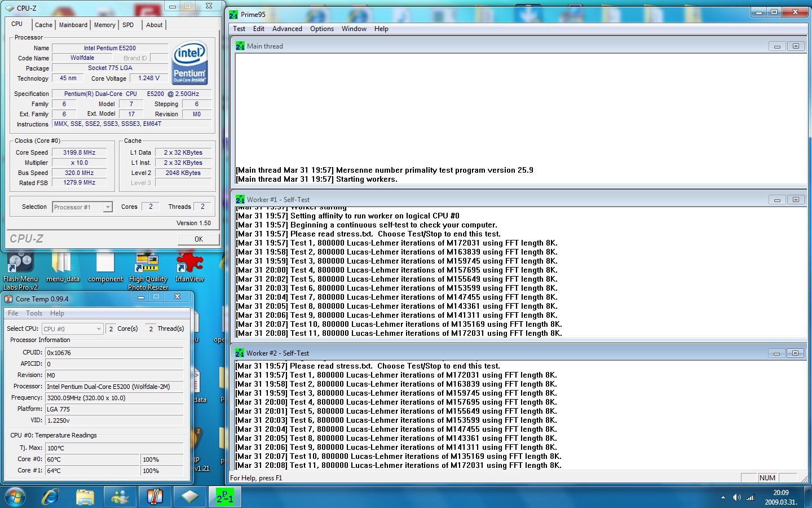Select the menu_data folder on the desktop

click(63, 268)
